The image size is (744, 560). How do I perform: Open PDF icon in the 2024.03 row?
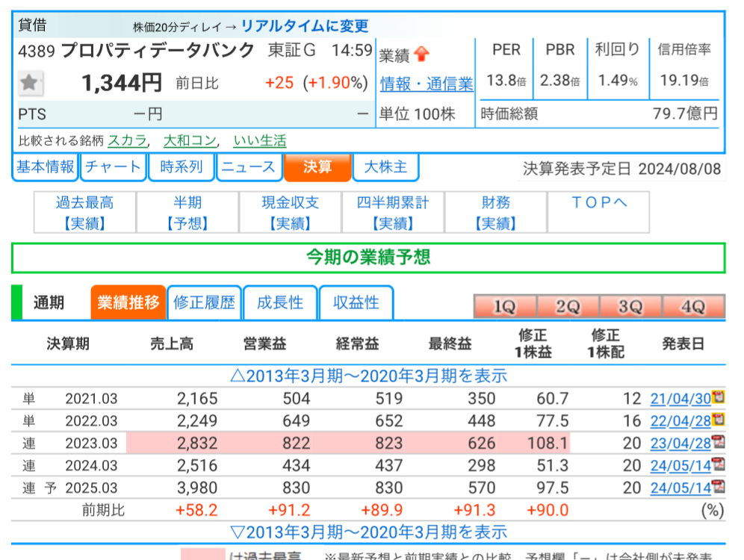click(719, 464)
